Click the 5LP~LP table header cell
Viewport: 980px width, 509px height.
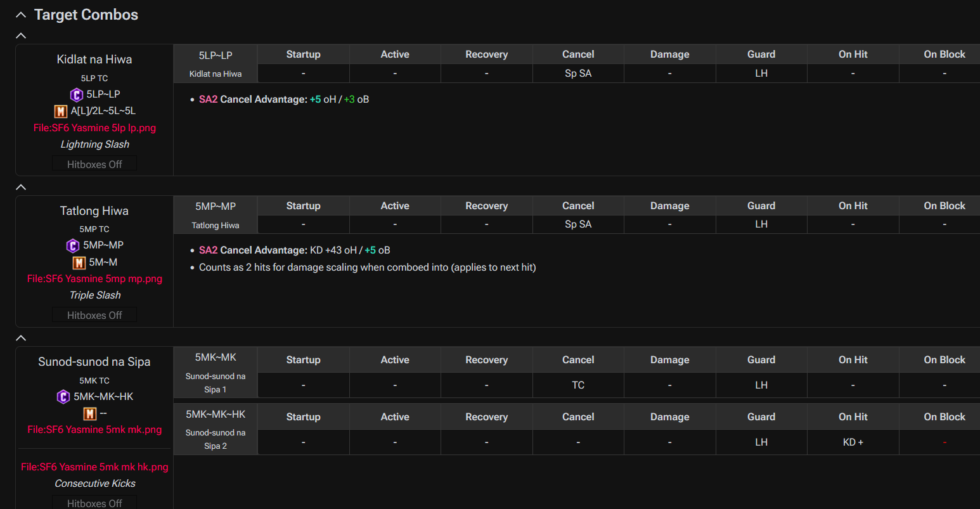[216, 55]
